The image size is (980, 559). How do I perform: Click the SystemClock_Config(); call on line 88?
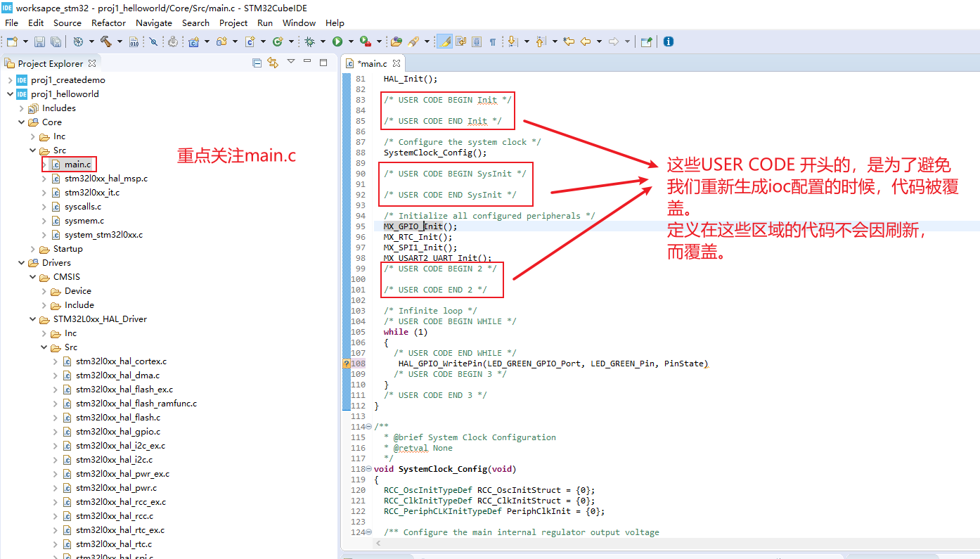435,153
